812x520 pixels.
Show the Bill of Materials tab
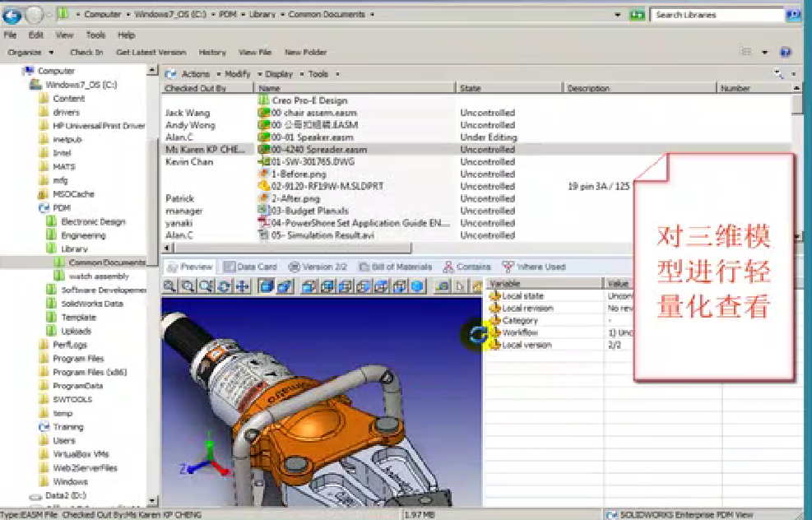click(x=396, y=267)
